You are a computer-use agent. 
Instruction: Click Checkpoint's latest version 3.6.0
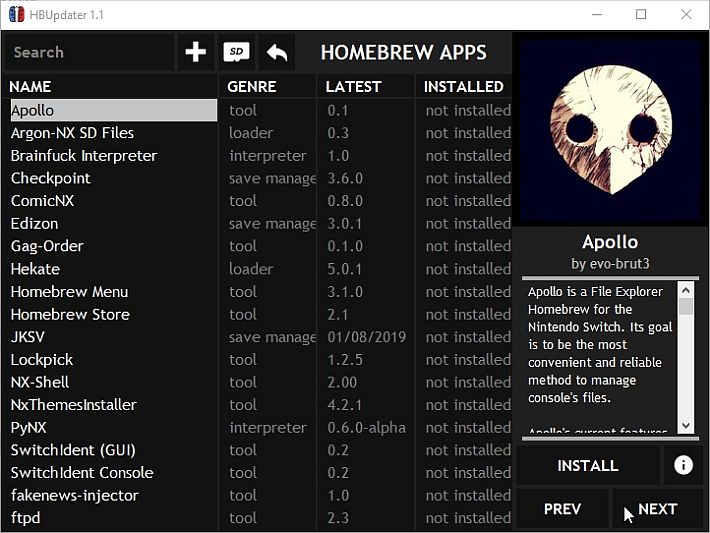[x=345, y=178]
